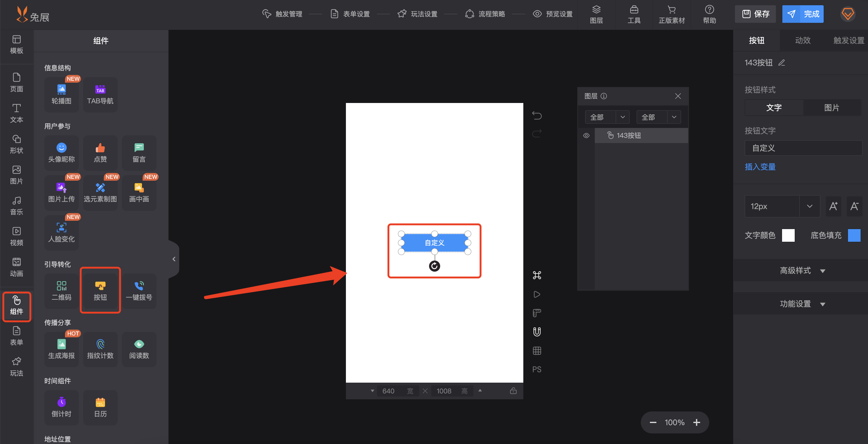Viewport: 868px width, 444px height.
Task: Add the 指纹计数 fingerprint count component
Action: coord(100,349)
